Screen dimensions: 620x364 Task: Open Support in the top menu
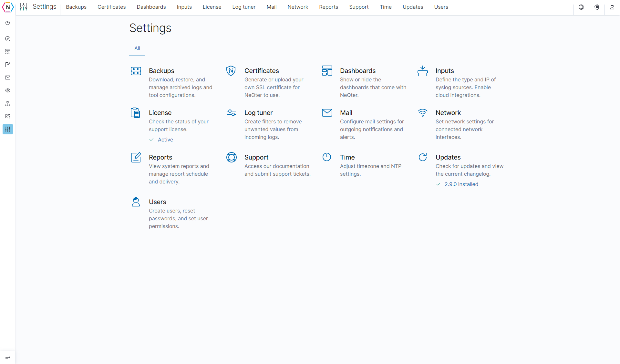[x=359, y=7]
